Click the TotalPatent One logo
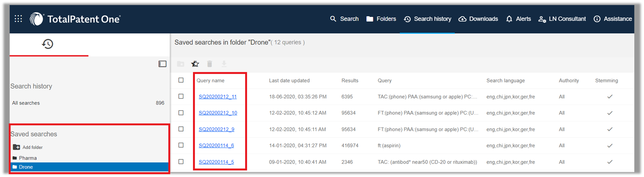644x177 pixels. tap(75, 19)
